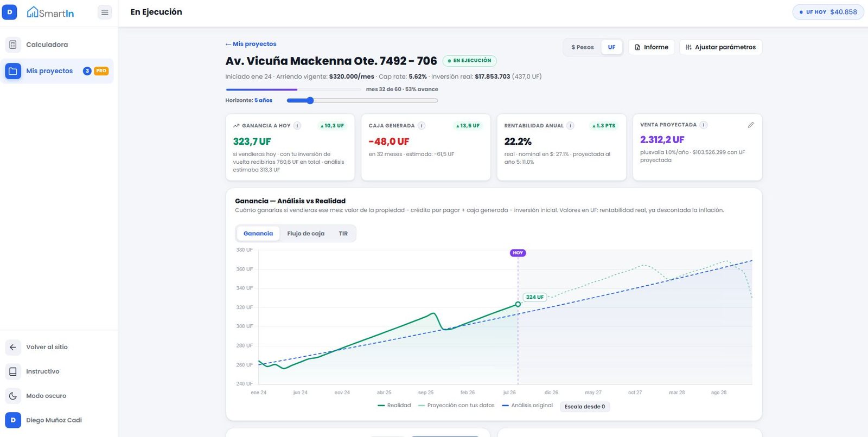Image resolution: width=868 pixels, height=437 pixels.
Task: Show info for Rentabilidad anual
Action: [570, 126]
